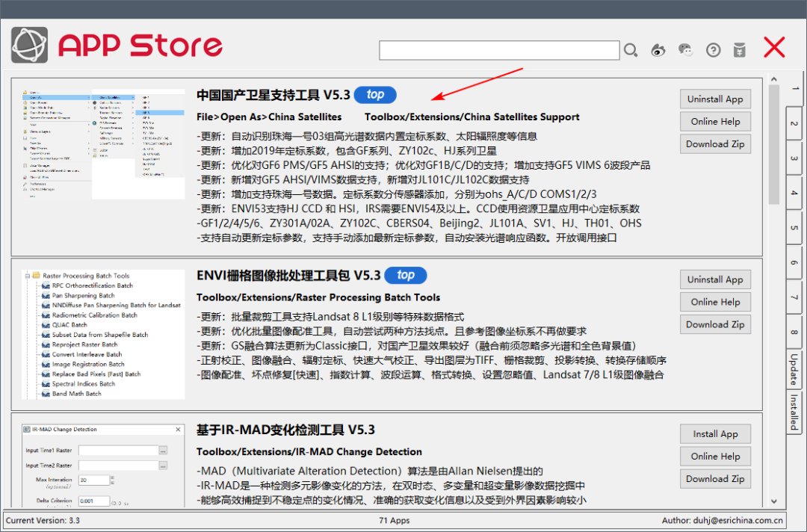Click 'Spectral Indices Batch' in thumbnail tree
The width and height of the screenshot is (807, 532).
[84, 384]
